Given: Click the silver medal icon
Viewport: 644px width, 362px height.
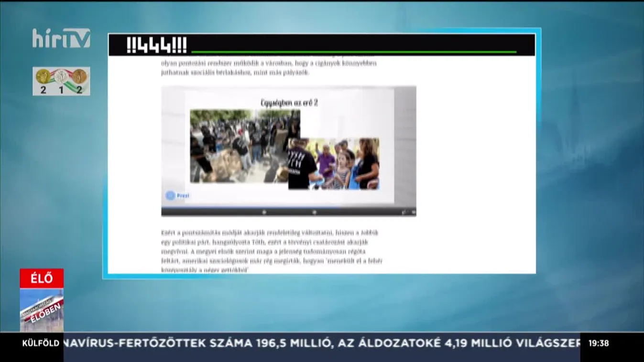Looking at the screenshot, I should tap(61, 76).
